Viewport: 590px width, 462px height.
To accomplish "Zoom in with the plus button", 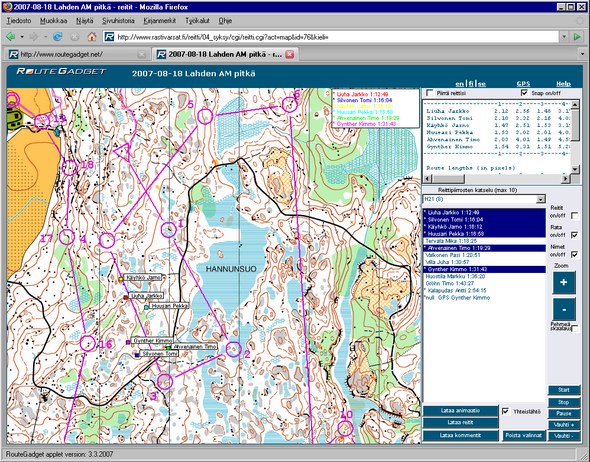I will (564, 282).
